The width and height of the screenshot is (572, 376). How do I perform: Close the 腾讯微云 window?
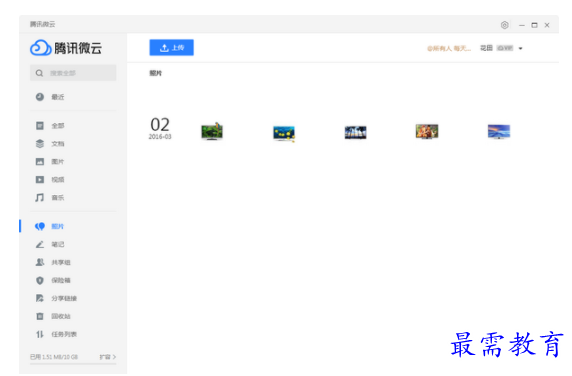[x=547, y=25]
